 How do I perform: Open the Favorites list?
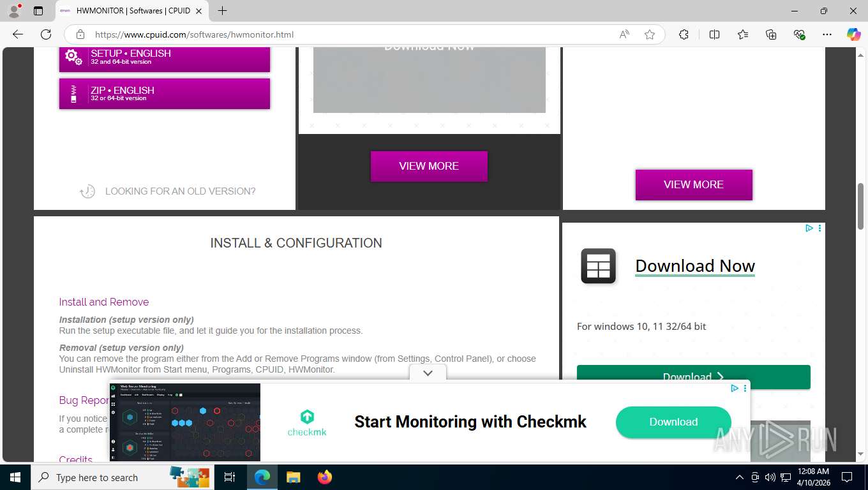point(743,34)
